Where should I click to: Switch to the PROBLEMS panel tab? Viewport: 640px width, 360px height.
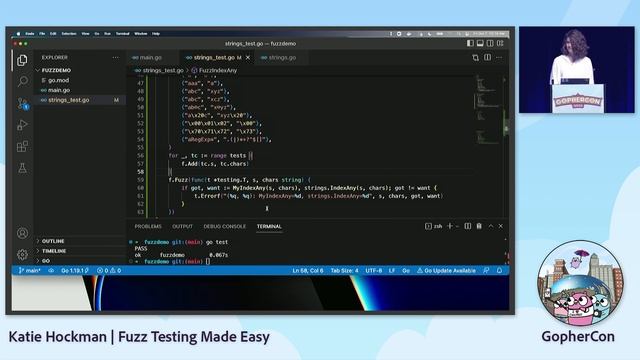pos(148,227)
